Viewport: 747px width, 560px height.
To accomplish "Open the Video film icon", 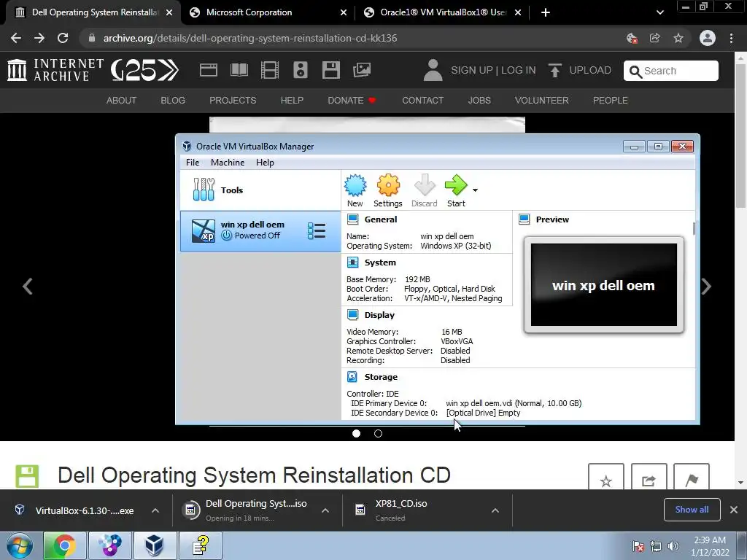I will point(270,70).
